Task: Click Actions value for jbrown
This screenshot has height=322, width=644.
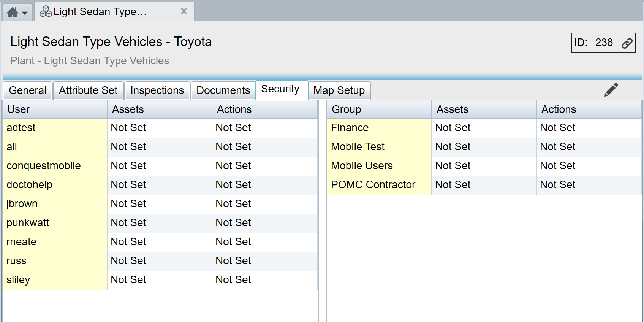Action: coord(265,204)
